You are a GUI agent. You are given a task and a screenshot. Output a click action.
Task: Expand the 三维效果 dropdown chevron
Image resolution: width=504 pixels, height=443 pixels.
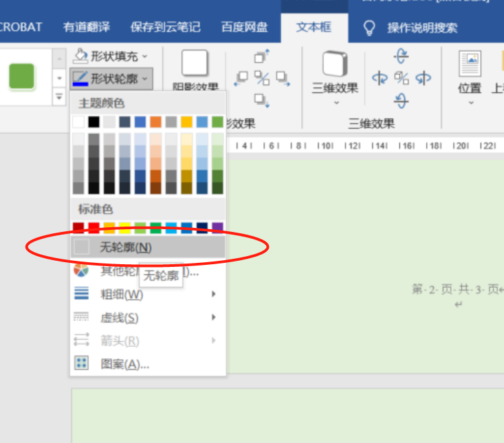click(x=336, y=103)
